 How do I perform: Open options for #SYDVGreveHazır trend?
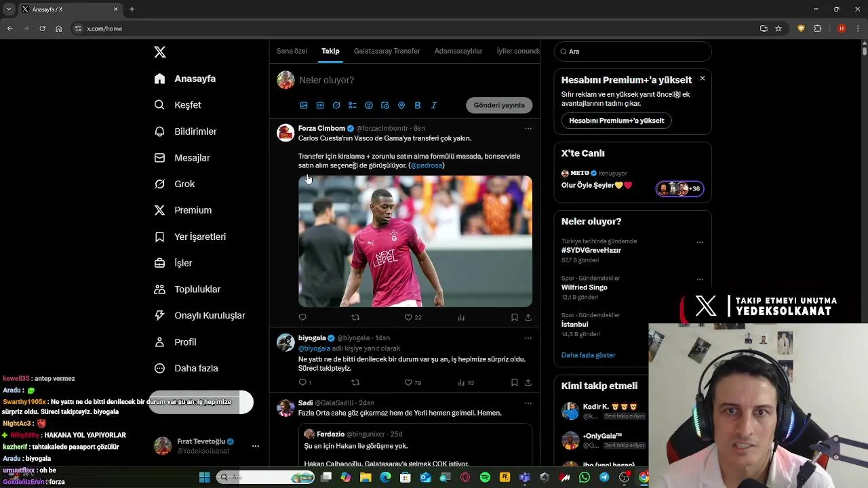[700, 243]
